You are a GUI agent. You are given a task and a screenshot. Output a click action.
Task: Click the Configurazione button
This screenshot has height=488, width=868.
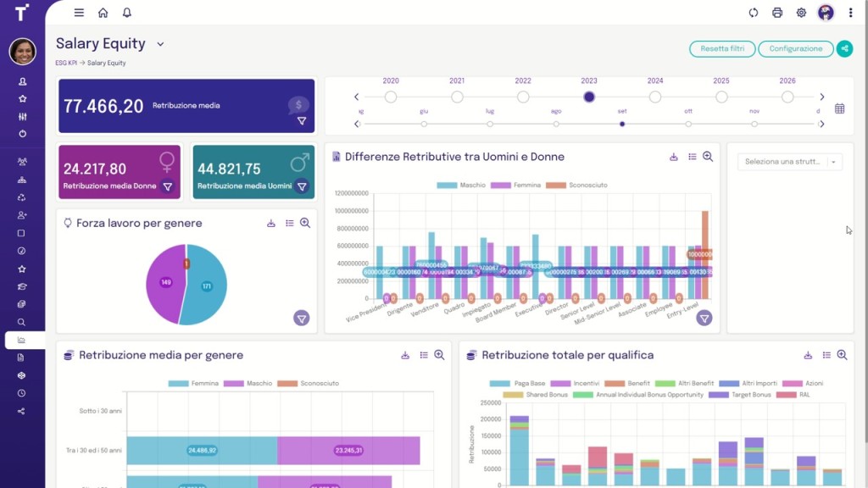click(795, 48)
